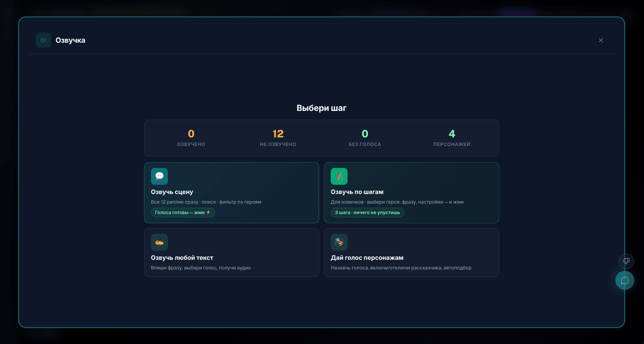Click the Персонажей counter showing 4
The width and height of the screenshot is (644, 344).
click(452, 138)
